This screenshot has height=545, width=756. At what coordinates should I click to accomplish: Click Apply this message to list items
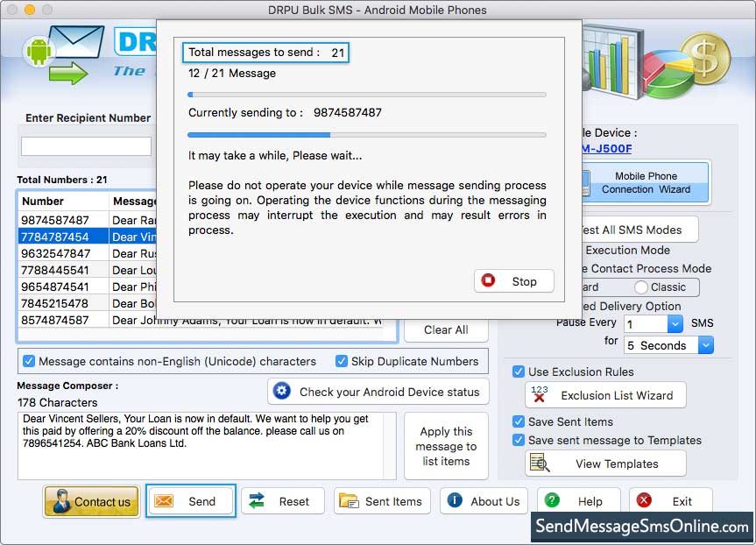(446, 446)
